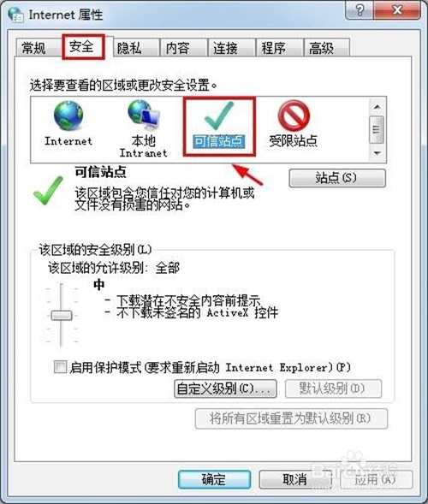The width and height of the screenshot is (428, 504).
Task: Click the 确定 button
Action: 214,479
